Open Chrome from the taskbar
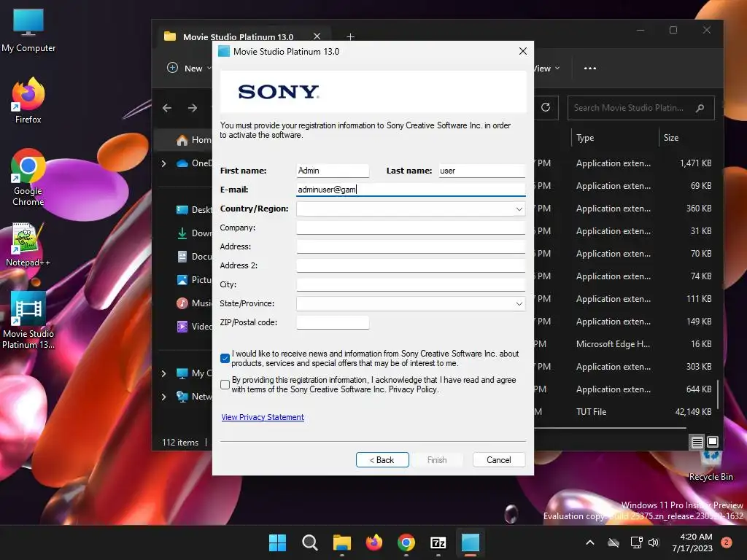 click(x=406, y=542)
